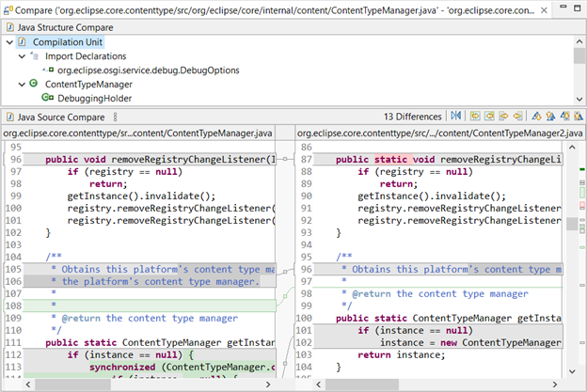Open the Java Source Compare toolbar handle

(x=116, y=118)
